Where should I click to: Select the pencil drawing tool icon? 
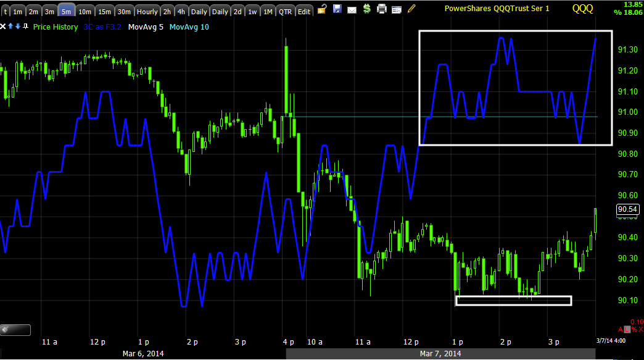pos(411,9)
